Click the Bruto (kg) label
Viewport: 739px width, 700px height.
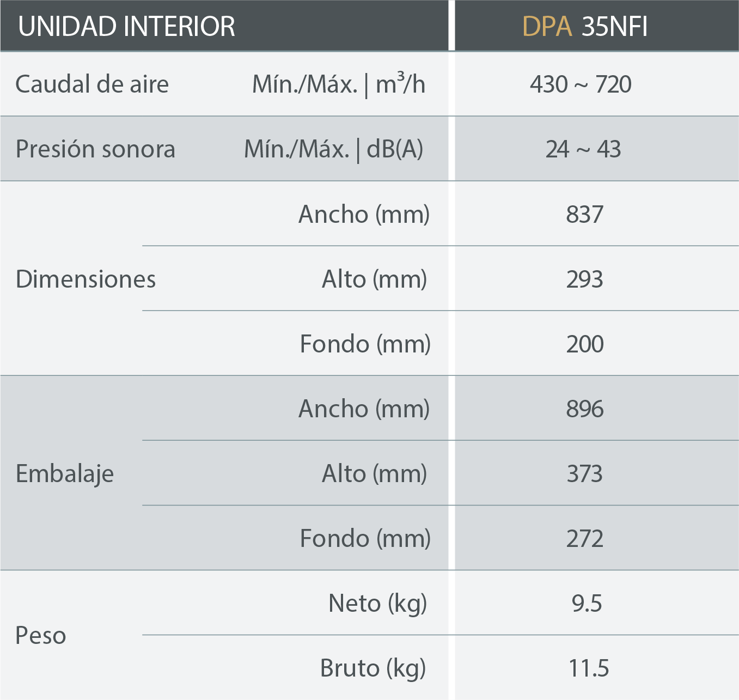[372, 668]
